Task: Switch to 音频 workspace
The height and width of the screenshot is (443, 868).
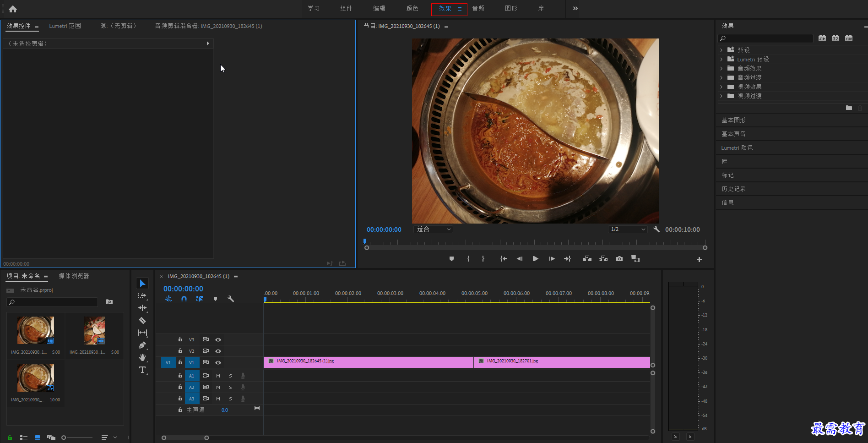Action: click(478, 8)
